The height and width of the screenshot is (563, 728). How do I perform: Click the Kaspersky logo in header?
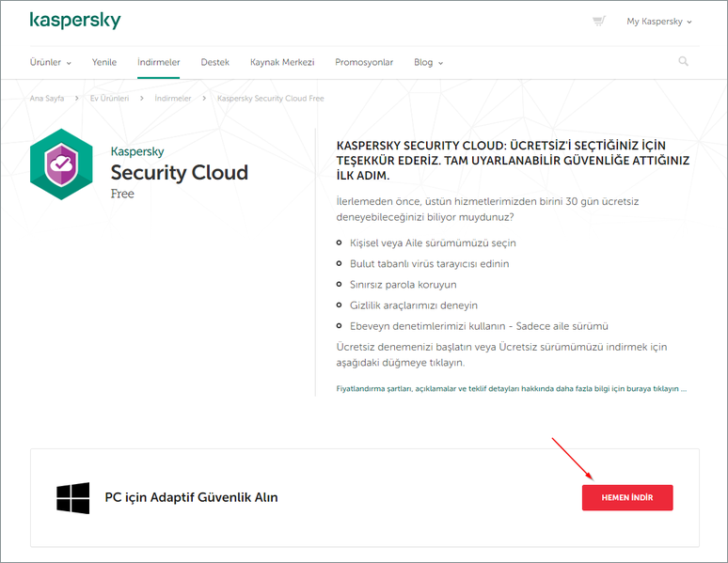click(x=75, y=20)
